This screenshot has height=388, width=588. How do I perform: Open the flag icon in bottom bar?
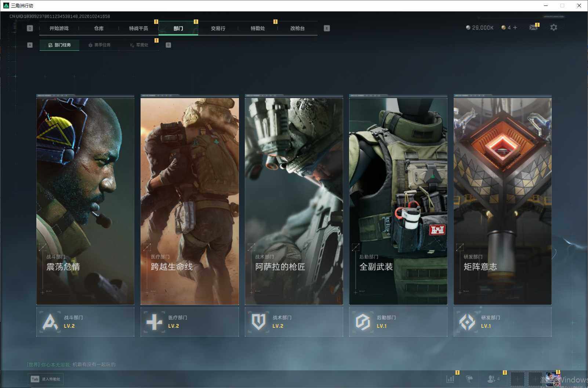click(x=469, y=379)
